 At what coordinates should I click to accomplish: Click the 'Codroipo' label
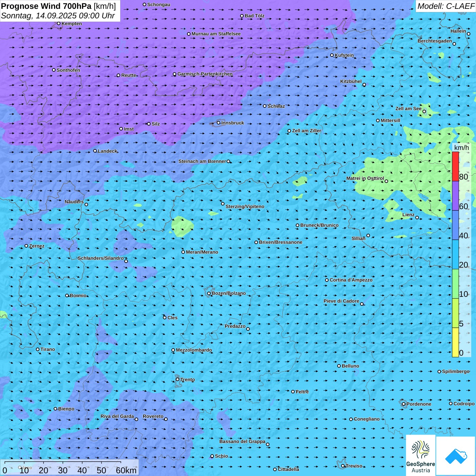tap(464, 404)
